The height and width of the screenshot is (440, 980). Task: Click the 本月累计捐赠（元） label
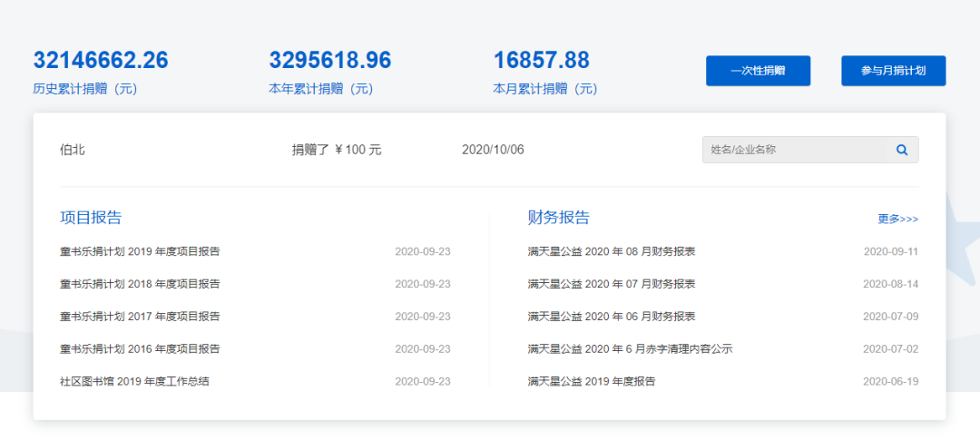click(x=545, y=89)
